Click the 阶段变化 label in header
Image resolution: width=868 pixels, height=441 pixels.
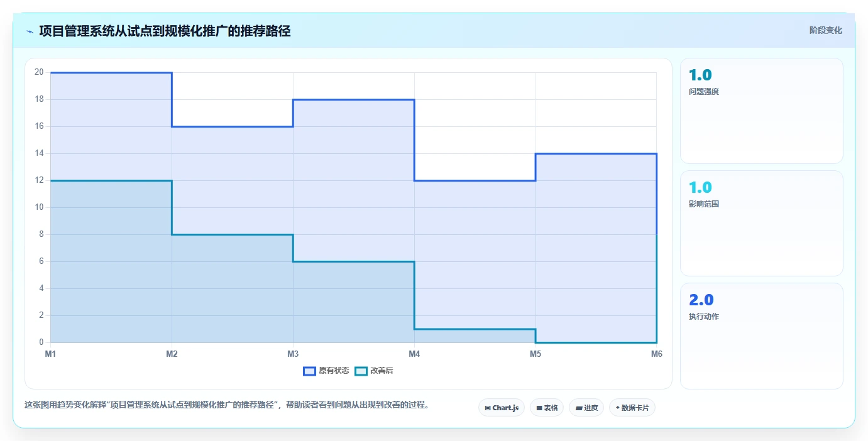(x=825, y=30)
